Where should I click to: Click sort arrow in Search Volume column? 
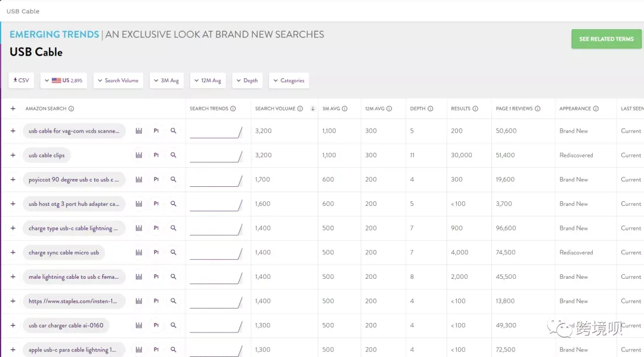tap(312, 109)
